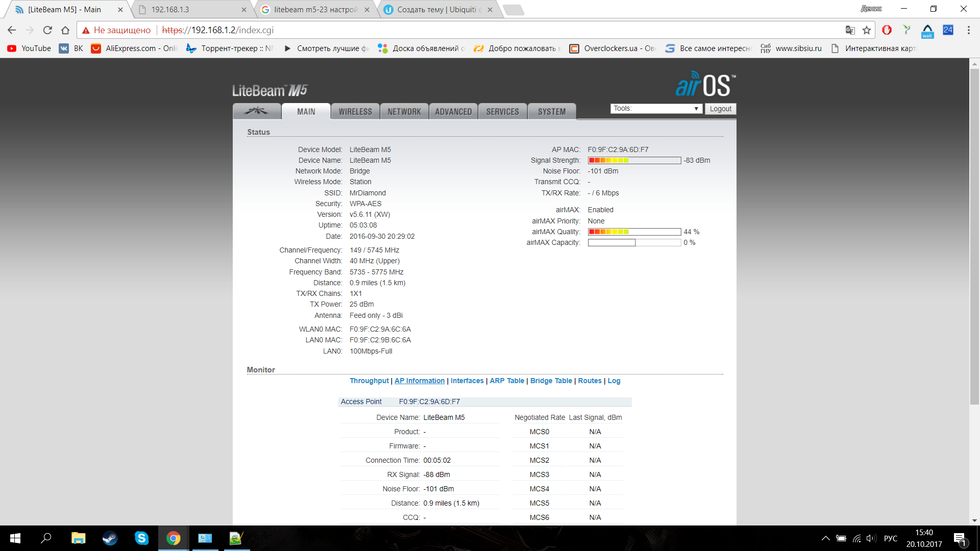Open the blue window app on taskbar
Image resolution: width=980 pixels, height=551 pixels.
(205, 538)
